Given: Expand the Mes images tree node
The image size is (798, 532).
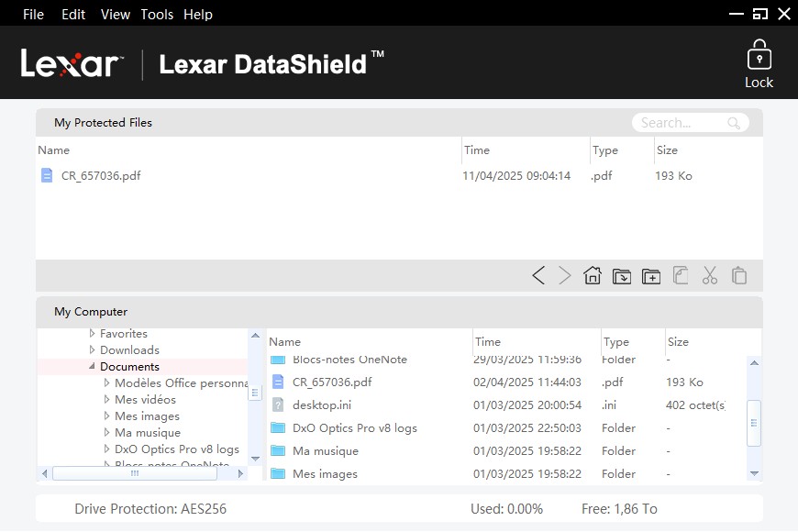Looking at the screenshot, I should [x=107, y=416].
